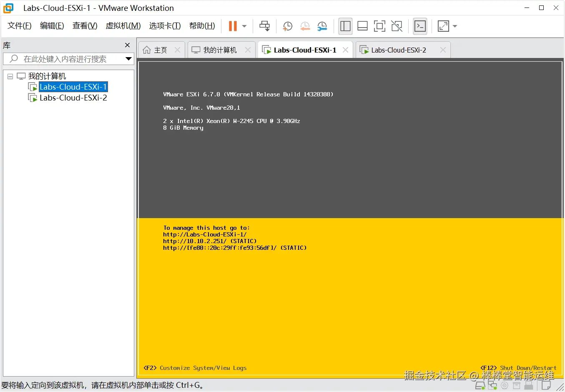Screen dimensions: 565x392
Task: Pause the virtual machine with the orange pause icon
Action: [x=233, y=26]
